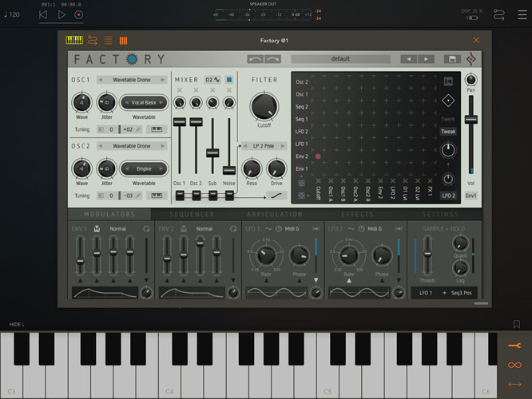Click the skip-to-start icon in mod matrix
The image size is (532, 399).
[448, 81]
